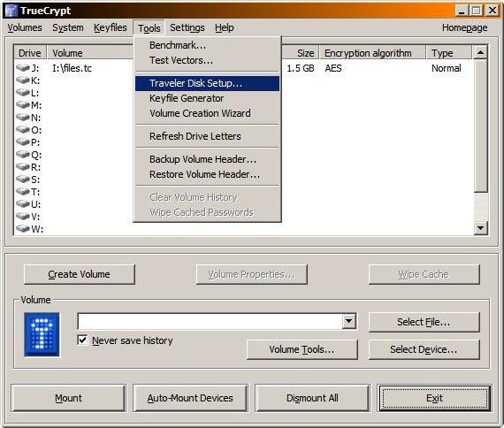The height and width of the screenshot is (428, 504).
Task: Click the drive list scroll up arrow
Action: coord(481,52)
